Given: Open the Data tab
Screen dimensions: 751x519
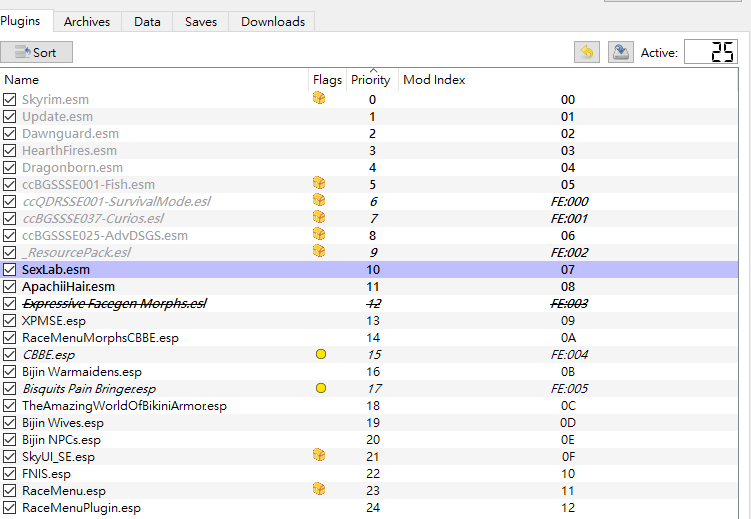Looking at the screenshot, I should point(147,22).
